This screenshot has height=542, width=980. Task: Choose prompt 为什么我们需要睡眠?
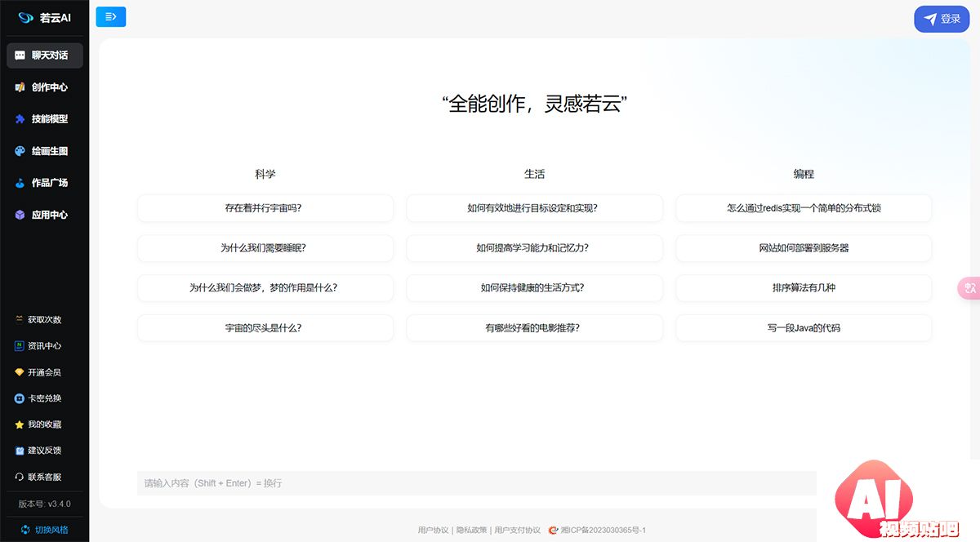pyautogui.click(x=265, y=248)
